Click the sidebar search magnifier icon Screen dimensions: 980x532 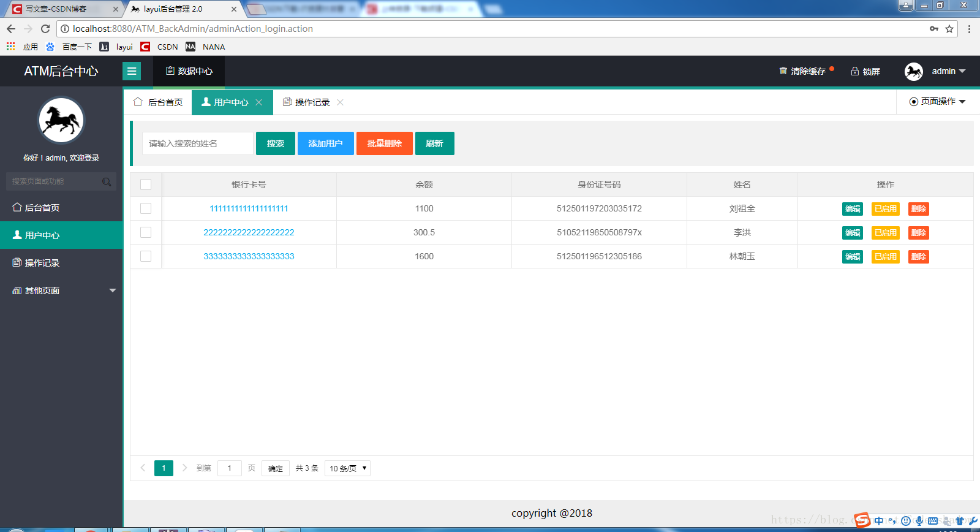coord(107,181)
